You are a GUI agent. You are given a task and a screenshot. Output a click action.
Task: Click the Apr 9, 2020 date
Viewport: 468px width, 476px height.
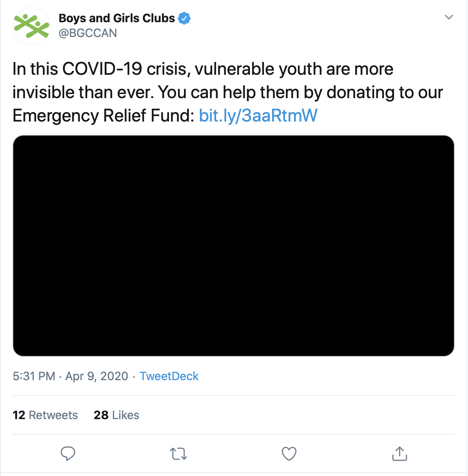pos(97,376)
